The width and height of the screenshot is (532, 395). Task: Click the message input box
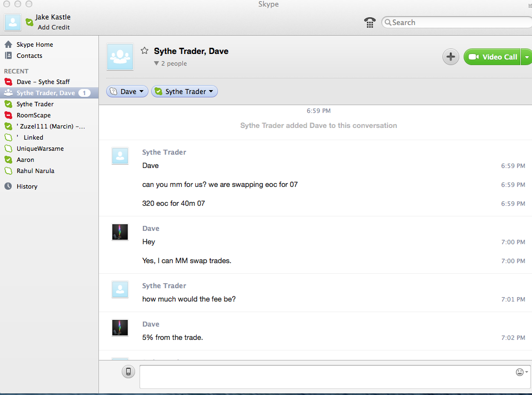coord(335,377)
